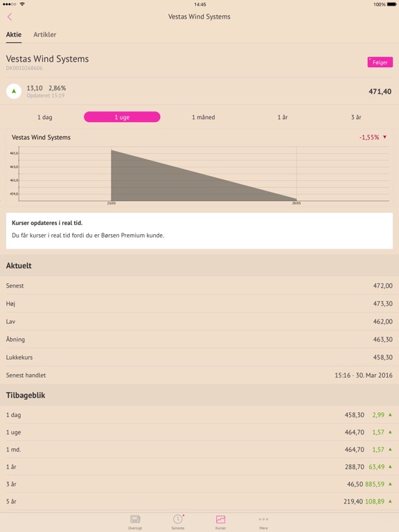Open the Seneste clock icon

[x=178, y=519]
